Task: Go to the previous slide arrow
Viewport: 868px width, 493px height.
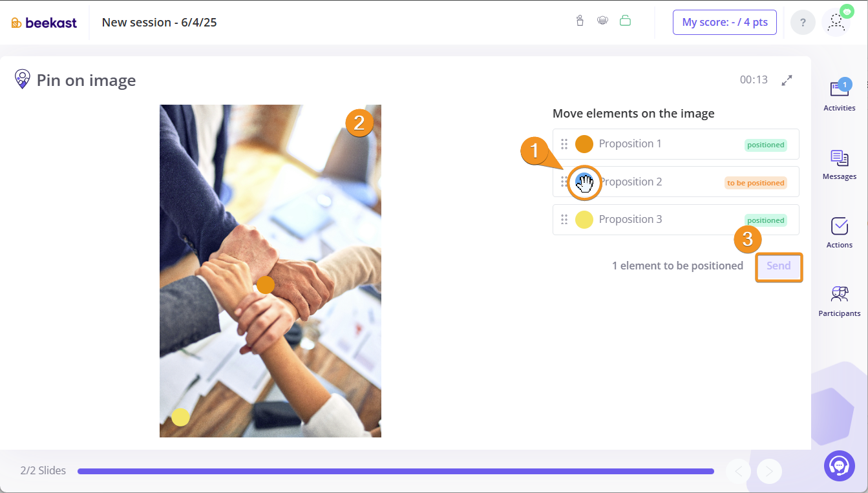Action: 738,471
